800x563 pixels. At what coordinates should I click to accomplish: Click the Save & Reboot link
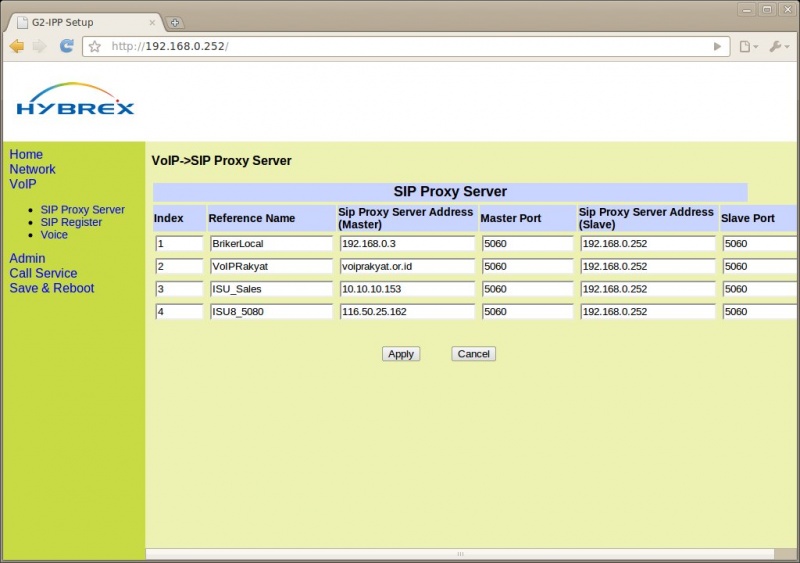click(x=51, y=288)
